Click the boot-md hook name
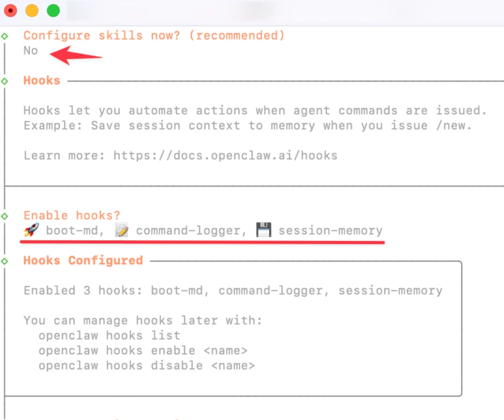 75,231
